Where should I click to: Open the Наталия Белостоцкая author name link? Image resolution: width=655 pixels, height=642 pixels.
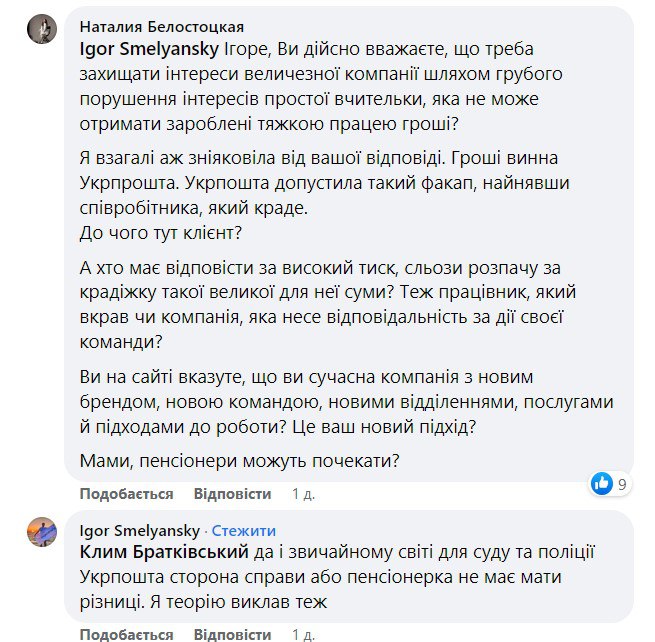coord(161,26)
